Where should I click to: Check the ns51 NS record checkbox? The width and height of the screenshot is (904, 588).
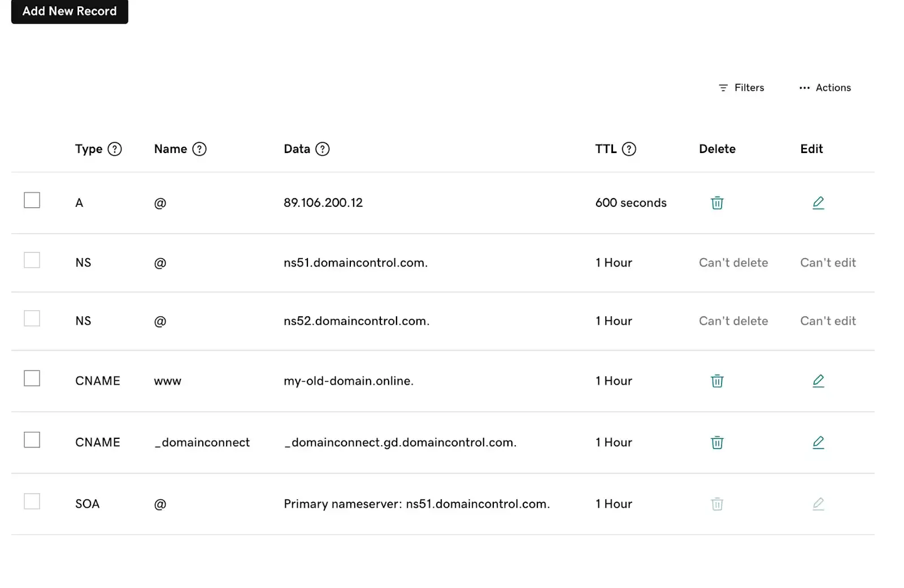coord(32,260)
